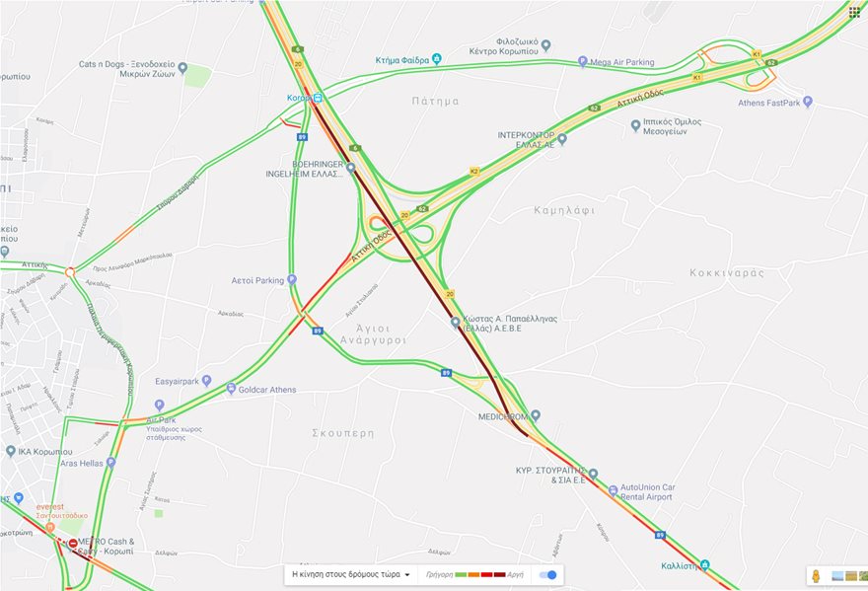868x591 pixels.
Task: Click the green fast traffic legend swatch
Action: click(x=461, y=575)
